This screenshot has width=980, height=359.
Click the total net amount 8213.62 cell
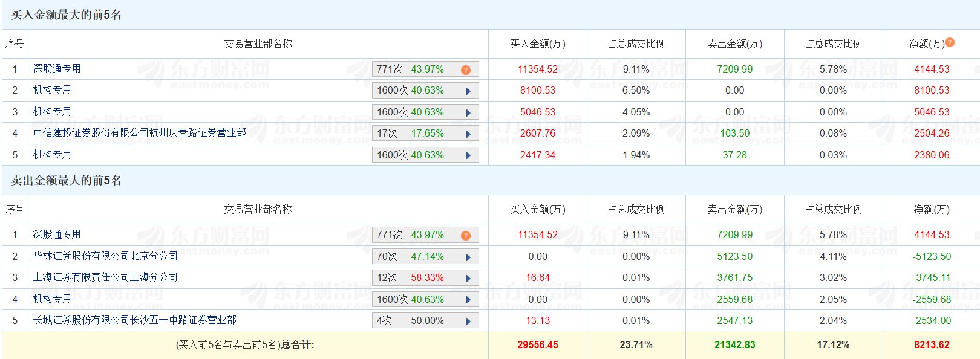[931, 345]
